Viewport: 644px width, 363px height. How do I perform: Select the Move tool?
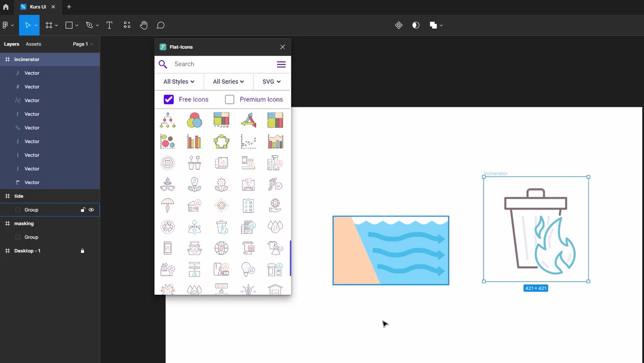[x=27, y=25]
